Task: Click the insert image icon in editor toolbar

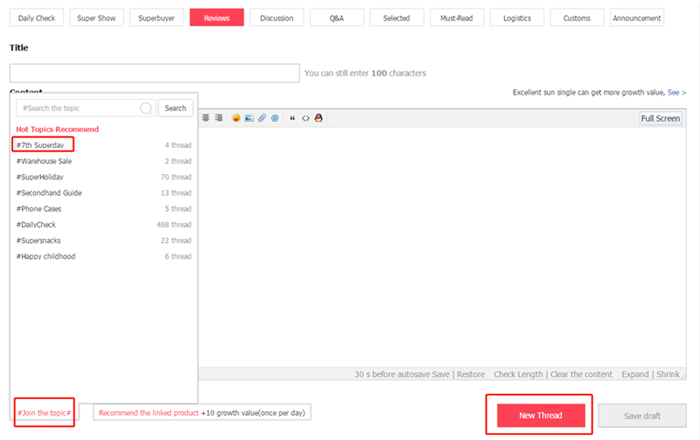Action: tap(249, 118)
